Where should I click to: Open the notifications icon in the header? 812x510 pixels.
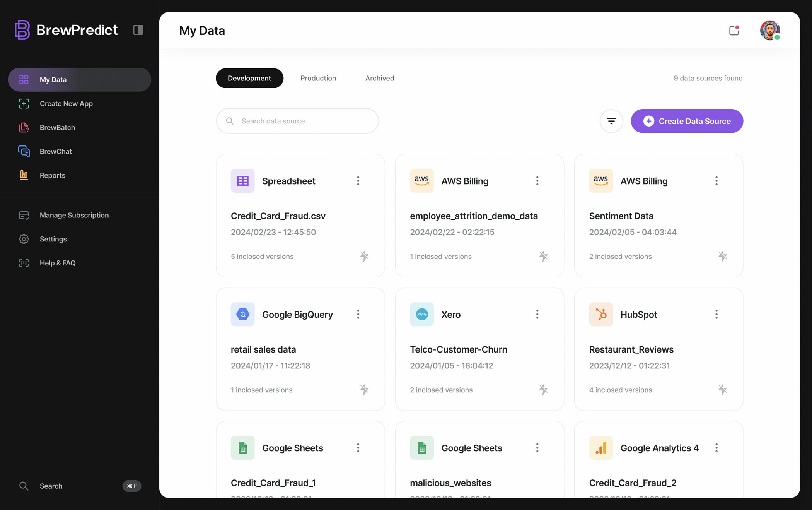(734, 30)
